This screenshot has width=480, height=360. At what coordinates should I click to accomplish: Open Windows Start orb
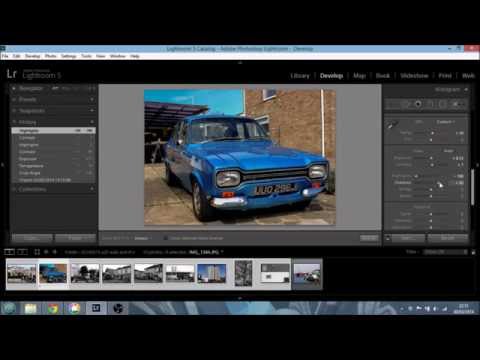[x=9, y=308]
